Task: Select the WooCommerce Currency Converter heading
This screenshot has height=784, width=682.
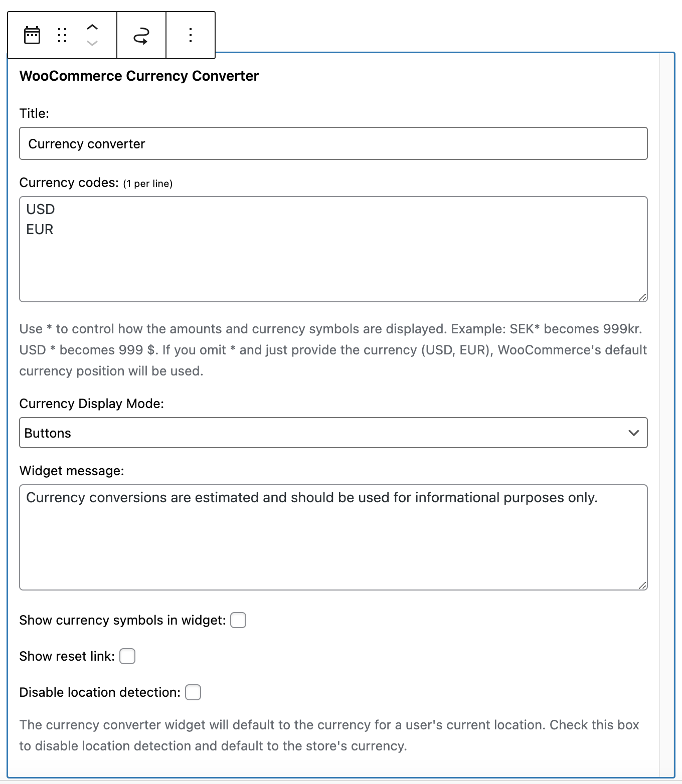Action: tap(139, 76)
